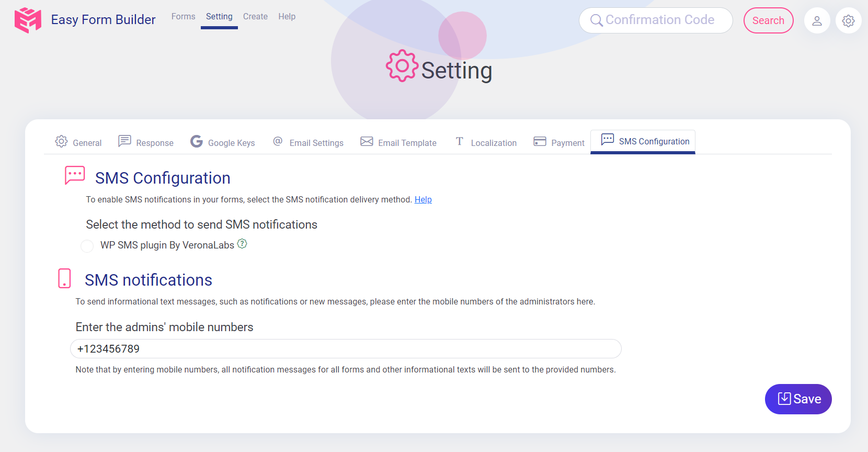Click the Easy Form Builder logo icon
This screenshot has height=452, width=868.
click(28, 20)
